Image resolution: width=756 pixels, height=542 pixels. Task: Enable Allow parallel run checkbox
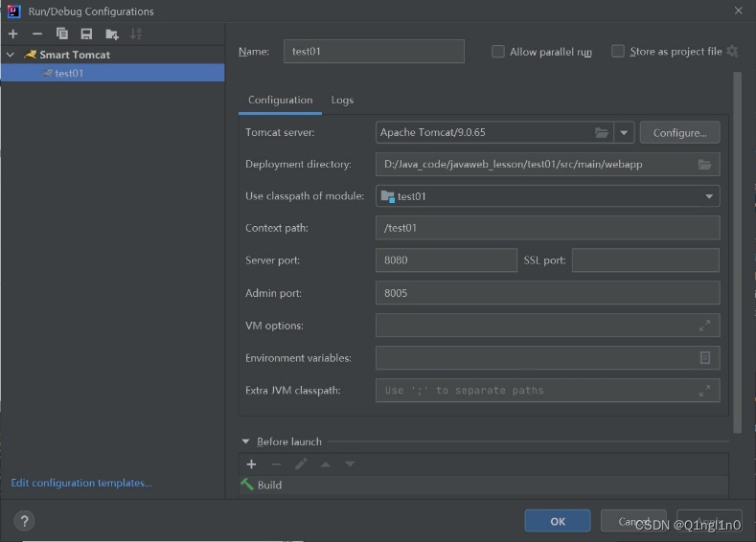coord(498,51)
